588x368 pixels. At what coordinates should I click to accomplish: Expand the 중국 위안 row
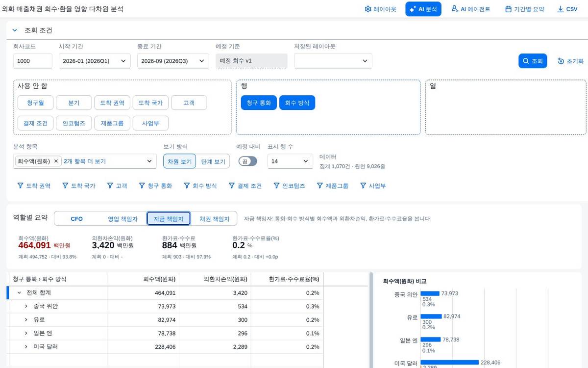[26, 306]
